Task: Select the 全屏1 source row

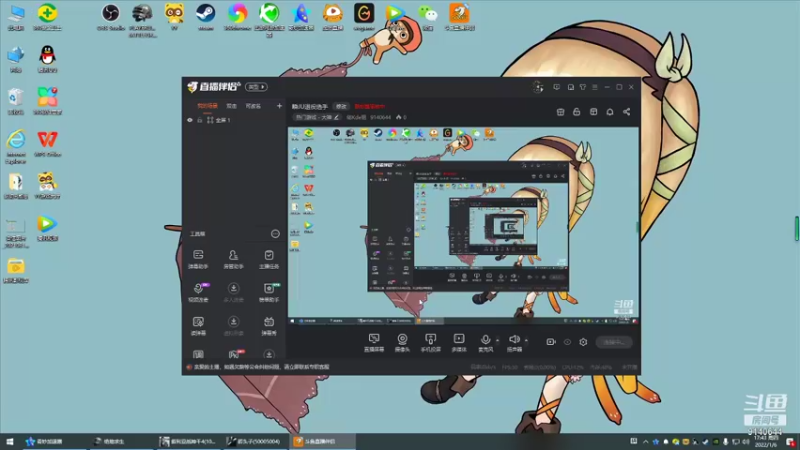Action: pyautogui.click(x=233, y=120)
